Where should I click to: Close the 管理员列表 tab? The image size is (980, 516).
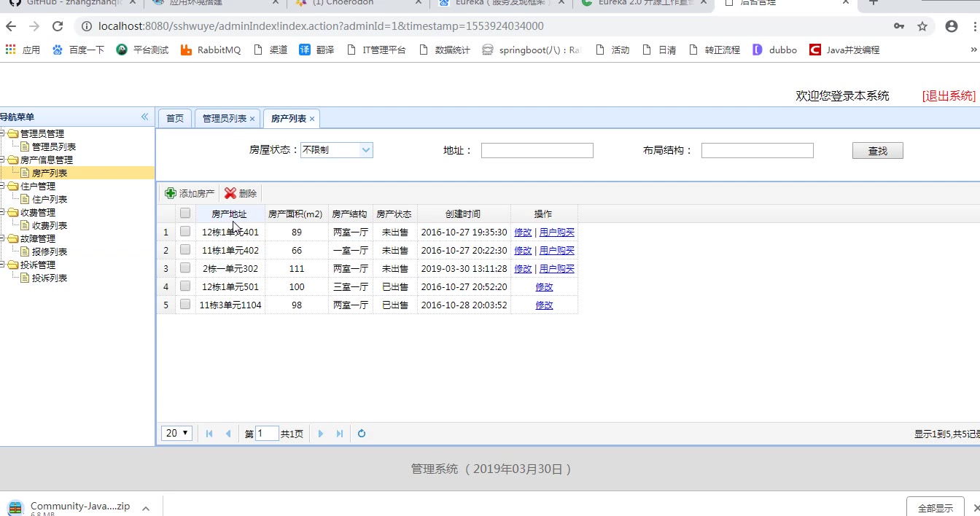pyautogui.click(x=252, y=119)
